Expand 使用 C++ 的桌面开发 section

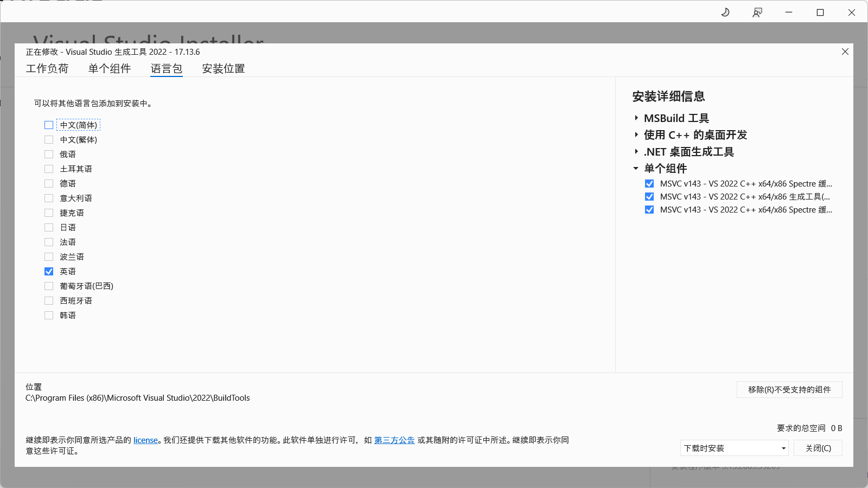(x=636, y=135)
